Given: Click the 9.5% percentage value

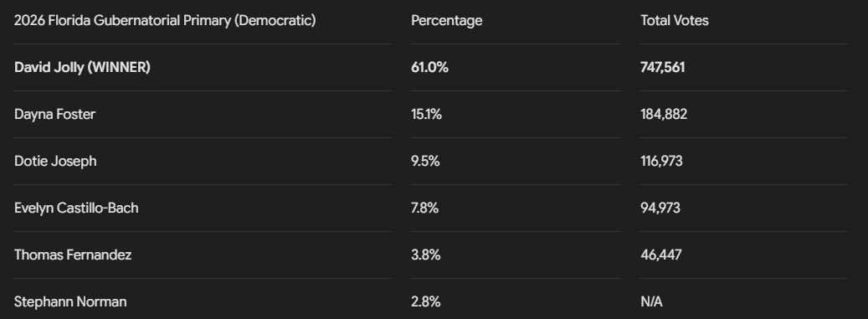Looking at the screenshot, I should coord(425,161).
